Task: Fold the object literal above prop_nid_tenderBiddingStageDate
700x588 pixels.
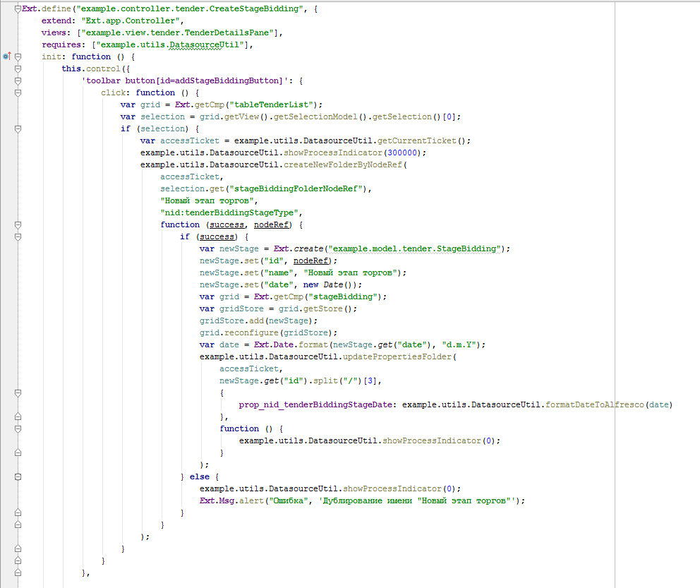Action: coord(18,393)
